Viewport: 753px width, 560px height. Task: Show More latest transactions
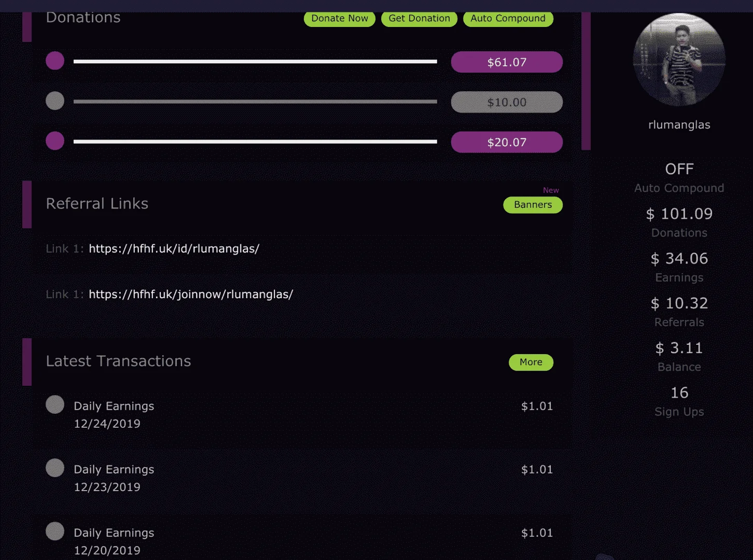pyautogui.click(x=531, y=362)
